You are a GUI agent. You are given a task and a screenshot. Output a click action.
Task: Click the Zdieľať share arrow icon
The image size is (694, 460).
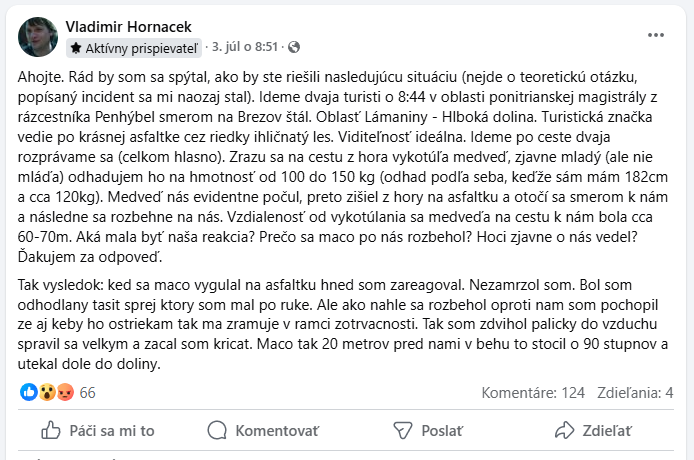(565, 430)
